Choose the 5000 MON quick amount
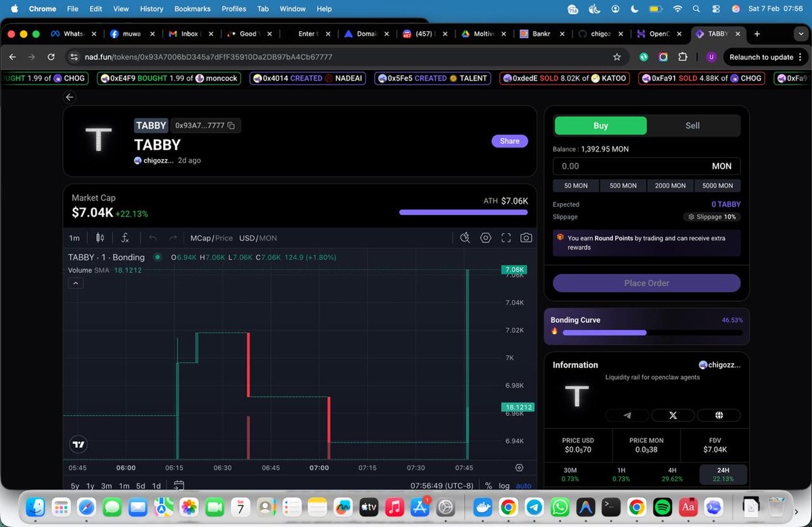The image size is (812, 527). [x=717, y=185]
